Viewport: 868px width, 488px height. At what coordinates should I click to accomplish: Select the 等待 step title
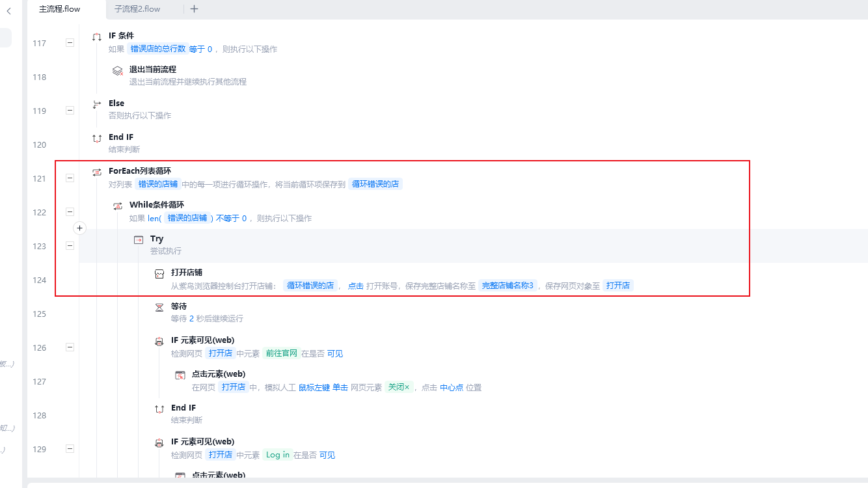coord(179,306)
